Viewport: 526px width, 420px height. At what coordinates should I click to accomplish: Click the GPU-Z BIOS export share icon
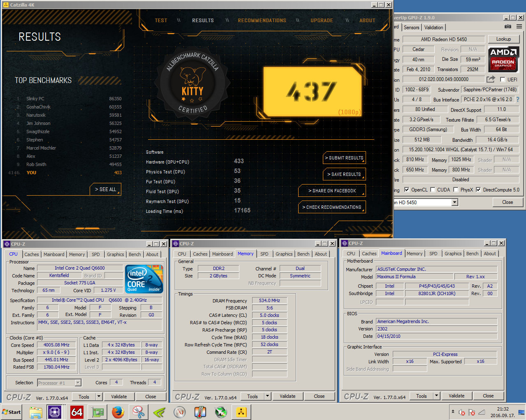coord(491,79)
